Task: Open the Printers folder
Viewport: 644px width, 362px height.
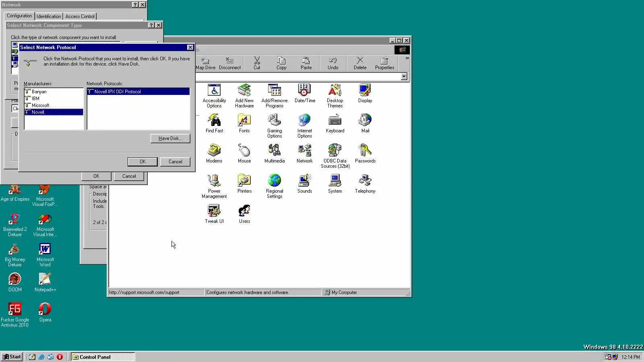Action: tap(244, 183)
